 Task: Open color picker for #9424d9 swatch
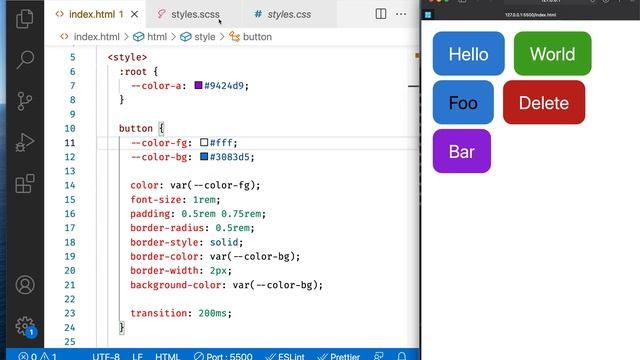tap(198, 85)
